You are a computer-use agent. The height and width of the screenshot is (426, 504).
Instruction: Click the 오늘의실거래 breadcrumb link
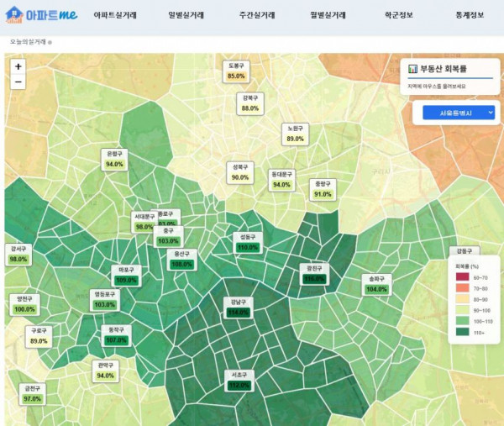[x=29, y=42]
